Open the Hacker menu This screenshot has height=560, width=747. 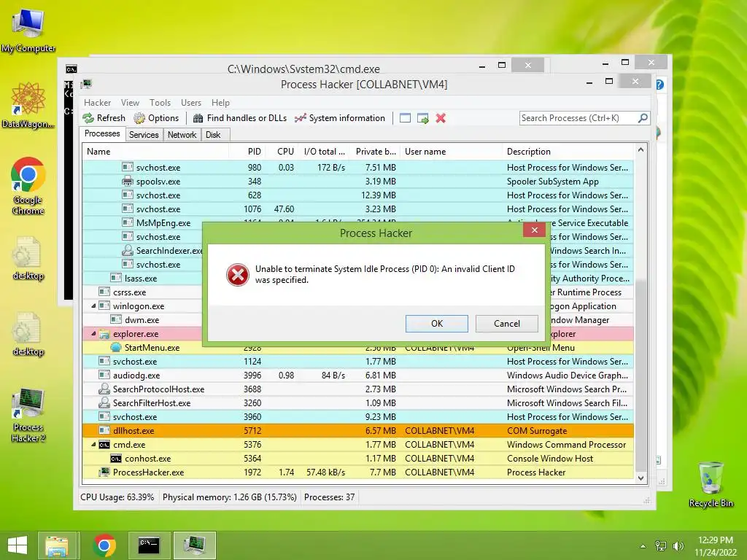[97, 102]
